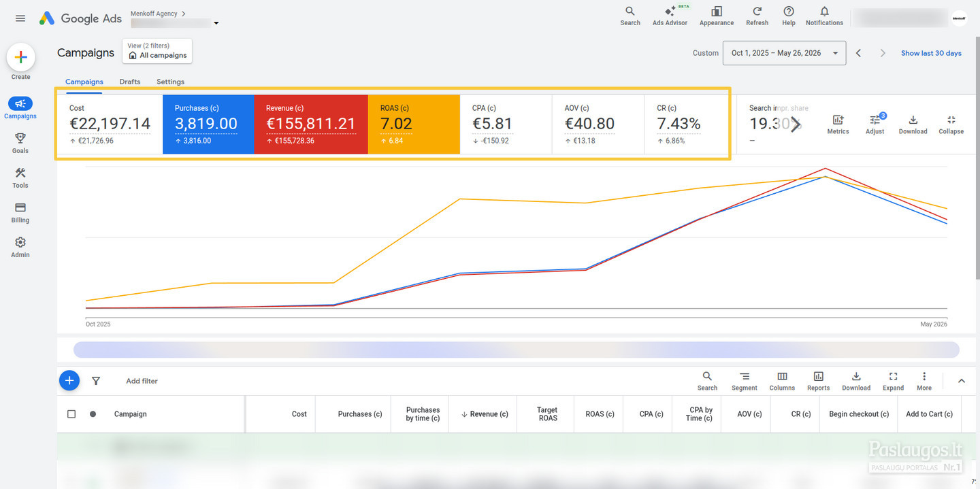
Task: Open the Notifications bell
Action: click(x=824, y=16)
